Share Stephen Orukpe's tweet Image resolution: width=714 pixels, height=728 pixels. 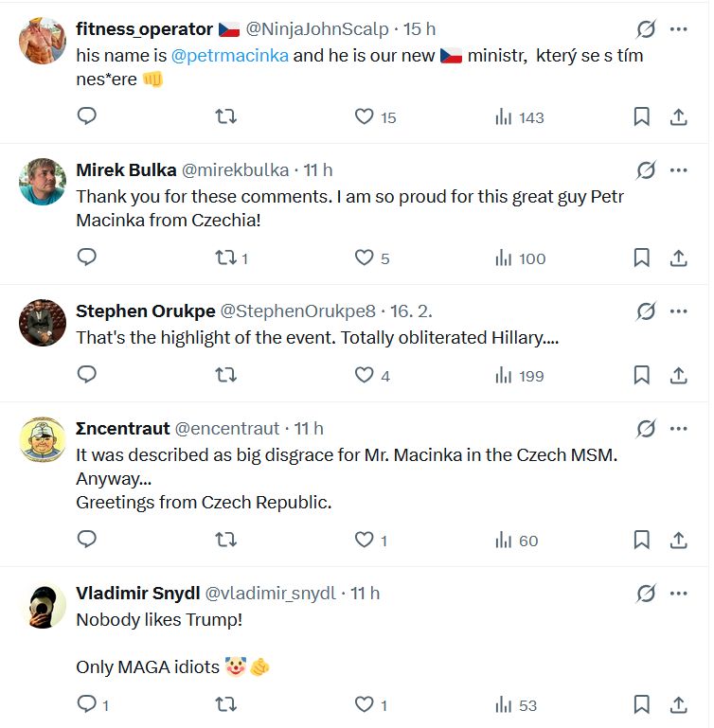[678, 375]
